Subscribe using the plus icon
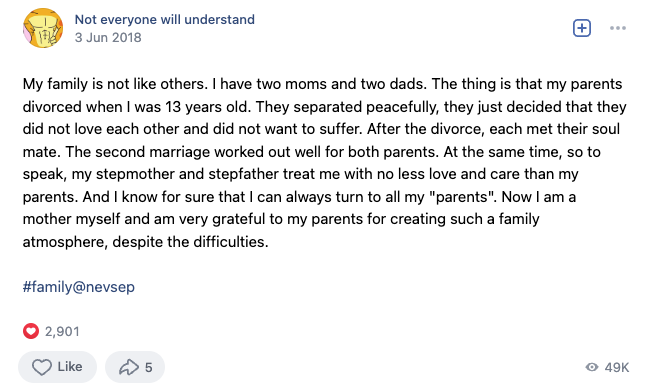The width and height of the screenshot is (651, 385). click(582, 28)
